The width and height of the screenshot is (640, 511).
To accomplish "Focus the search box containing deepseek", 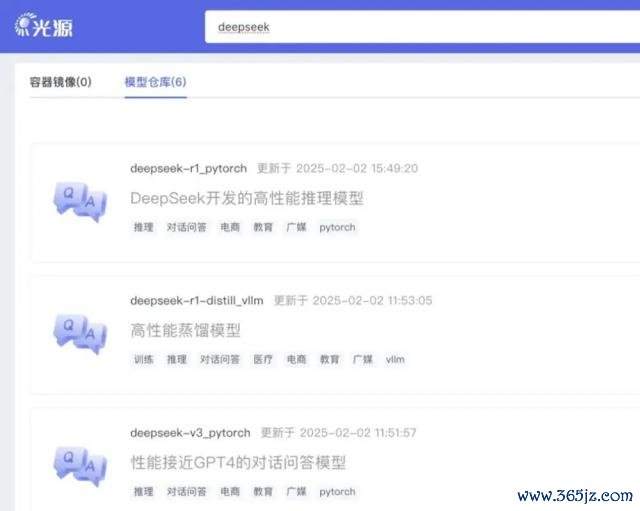I will [x=422, y=27].
